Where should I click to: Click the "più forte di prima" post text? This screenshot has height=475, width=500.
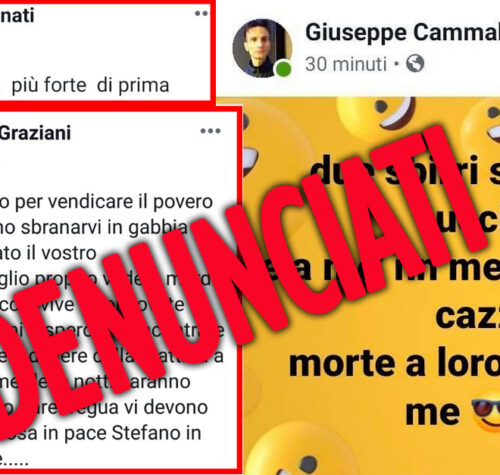(x=90, y=85)
